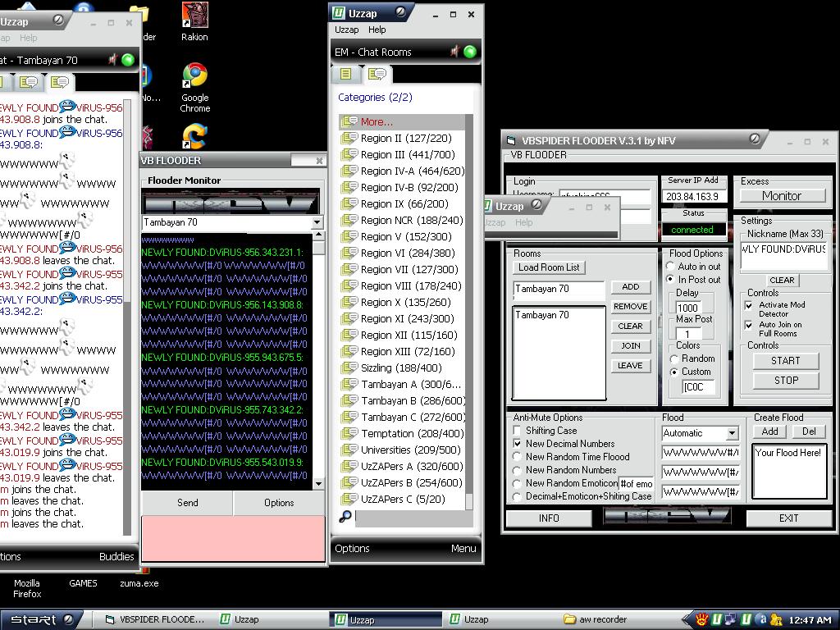The height and width of the screenshot is (630, 840).
Task: Click Send in Flooder Monitor
Action: (x=188, y=503)
